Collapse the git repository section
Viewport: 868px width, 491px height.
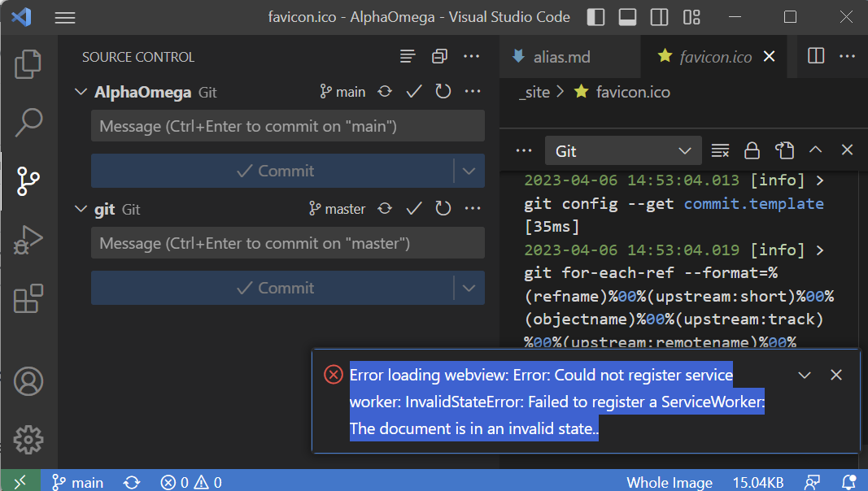[81, 209]
